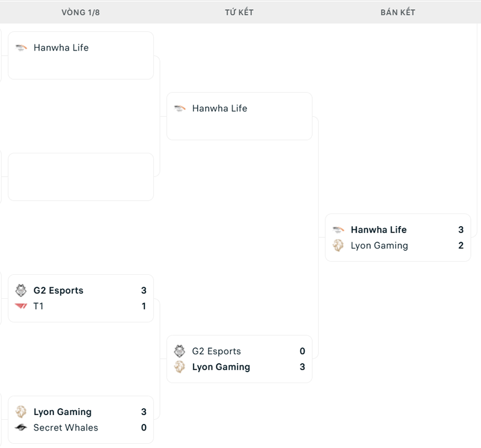Select the TỨ KẾT column header

239,13
